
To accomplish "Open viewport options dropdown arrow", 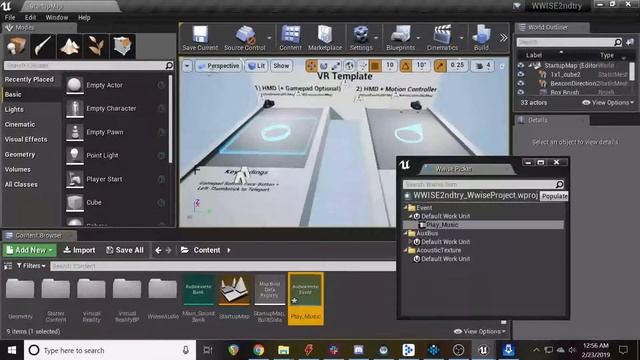I will (187, 66).
